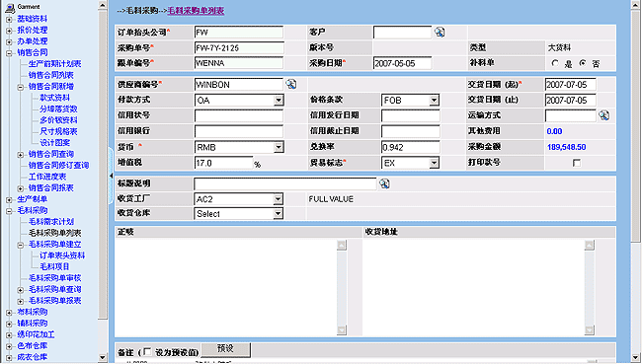Click the sidebar collapse arrow on splitter
The width and height of the screenshot is (642, 364).
(x=111, y=176)
